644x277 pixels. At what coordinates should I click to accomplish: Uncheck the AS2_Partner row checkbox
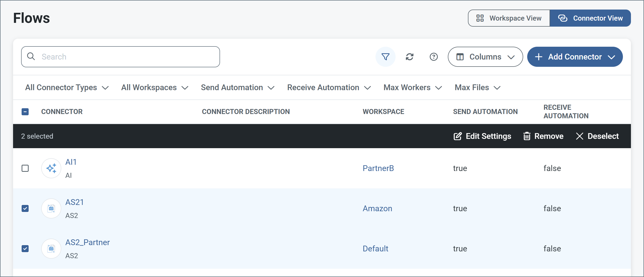coord(25,249)
